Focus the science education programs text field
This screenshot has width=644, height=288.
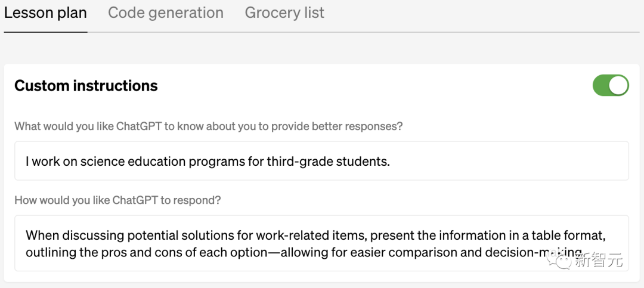(321, 161)
